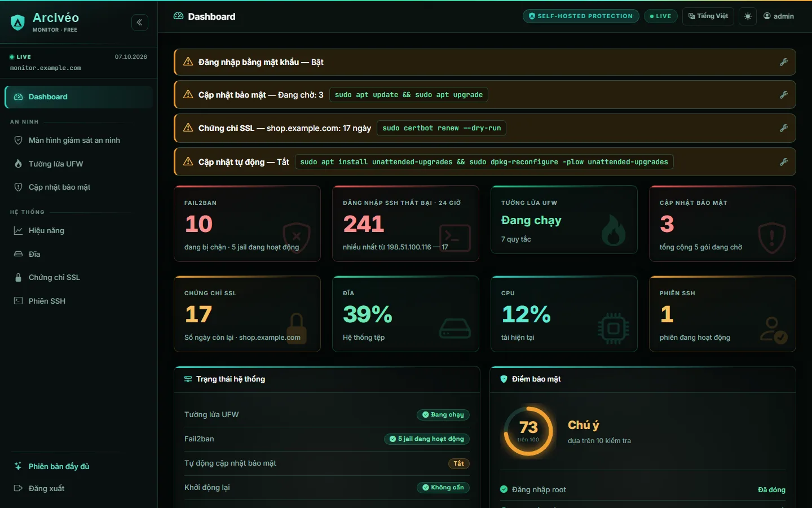Screen dimensions: 812x508
Task: Click the sudo apt update command snippet
Action: [409, 95]
